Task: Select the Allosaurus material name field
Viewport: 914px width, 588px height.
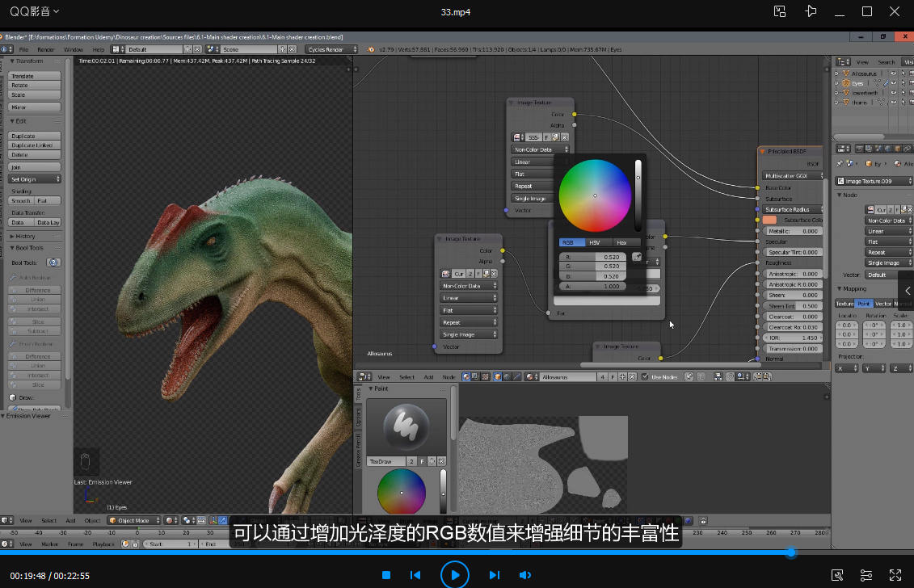Action: pyautogui.click(x=568, y=377)
